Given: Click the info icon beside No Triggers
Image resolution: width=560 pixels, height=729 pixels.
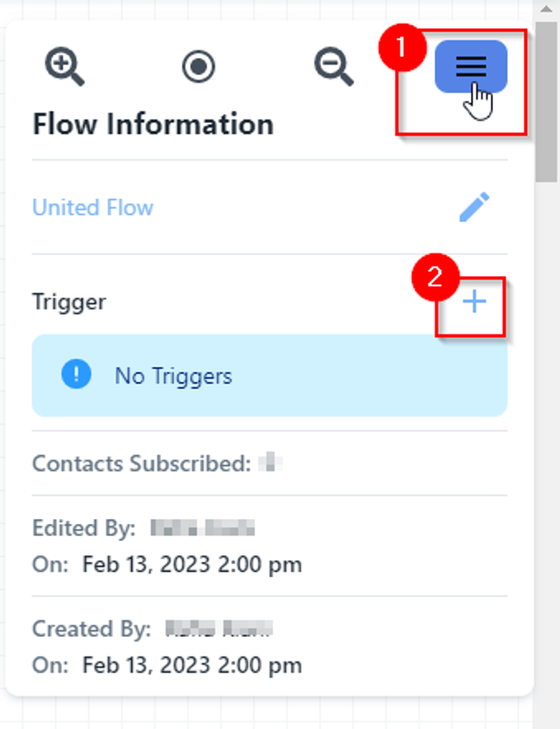Looking at the screenshot, I should point(76,376).
